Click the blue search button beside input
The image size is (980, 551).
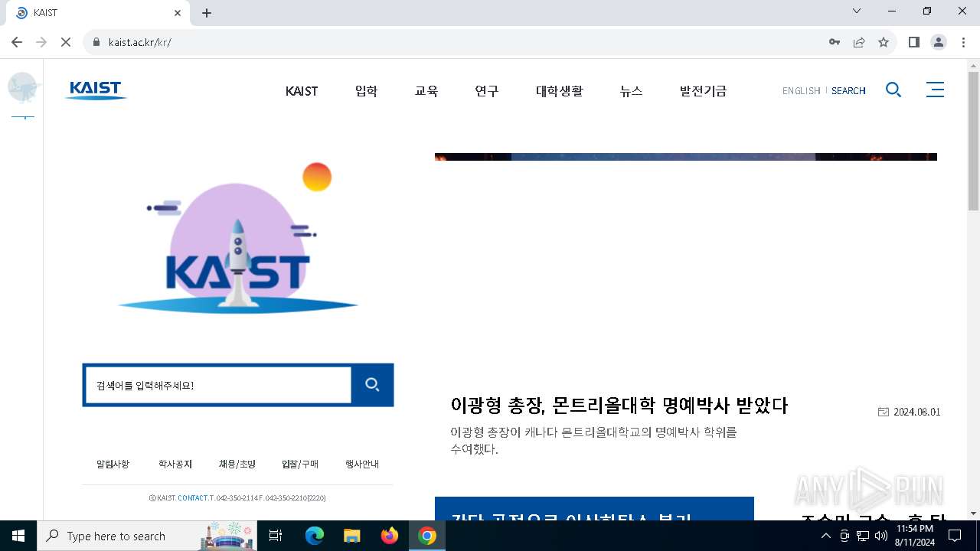coord(372,385)
